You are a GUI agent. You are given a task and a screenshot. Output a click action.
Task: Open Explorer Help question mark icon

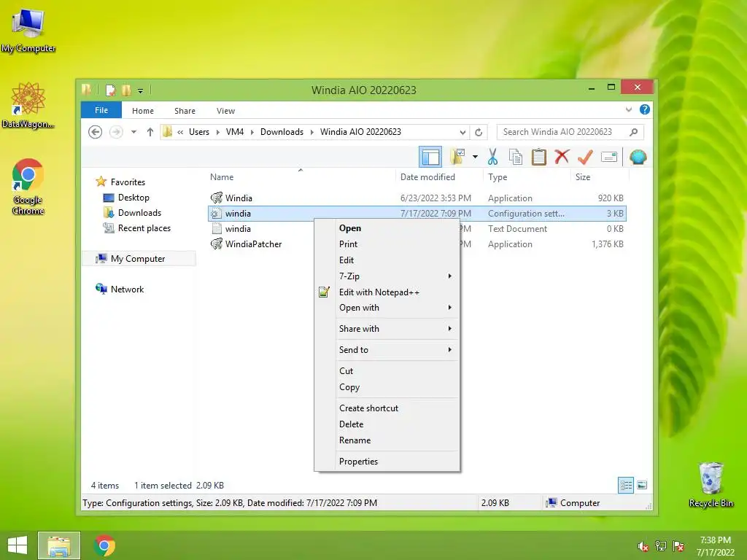(645, 109)
